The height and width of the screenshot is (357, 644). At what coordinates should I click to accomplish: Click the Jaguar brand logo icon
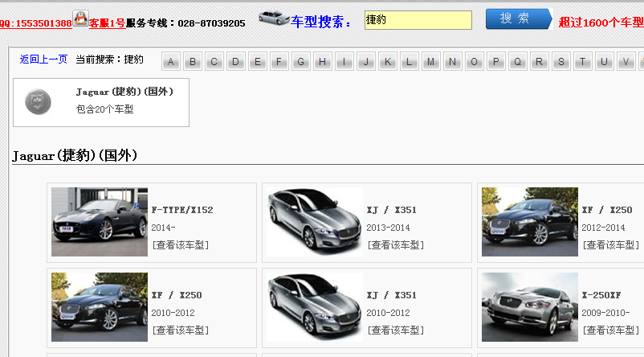[x=39, y=101]
